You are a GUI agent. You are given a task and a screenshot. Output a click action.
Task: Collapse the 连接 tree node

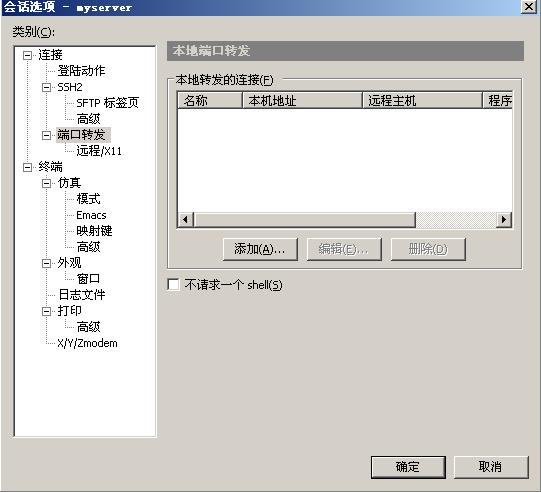(28, 55)
